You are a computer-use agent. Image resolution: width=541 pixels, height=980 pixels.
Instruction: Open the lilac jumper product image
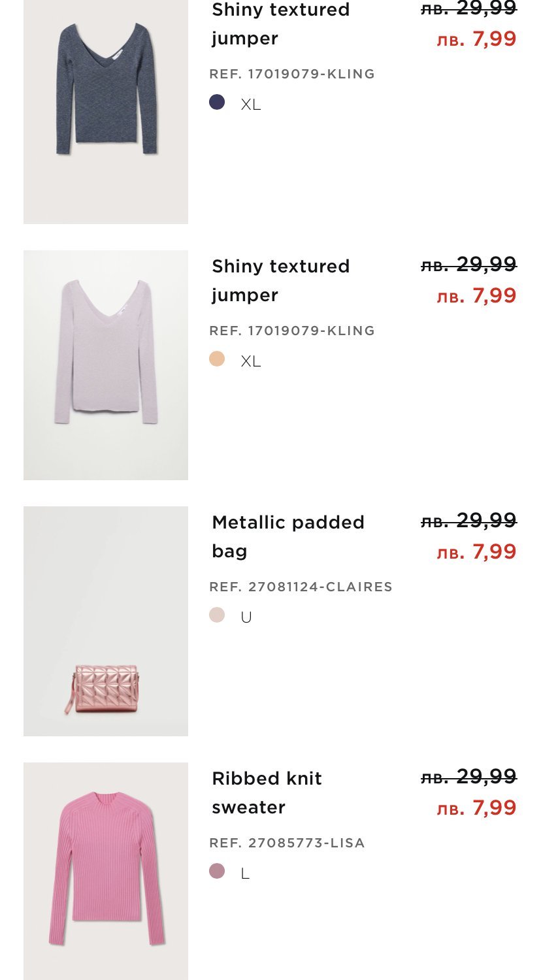click(x=106, y=365)
